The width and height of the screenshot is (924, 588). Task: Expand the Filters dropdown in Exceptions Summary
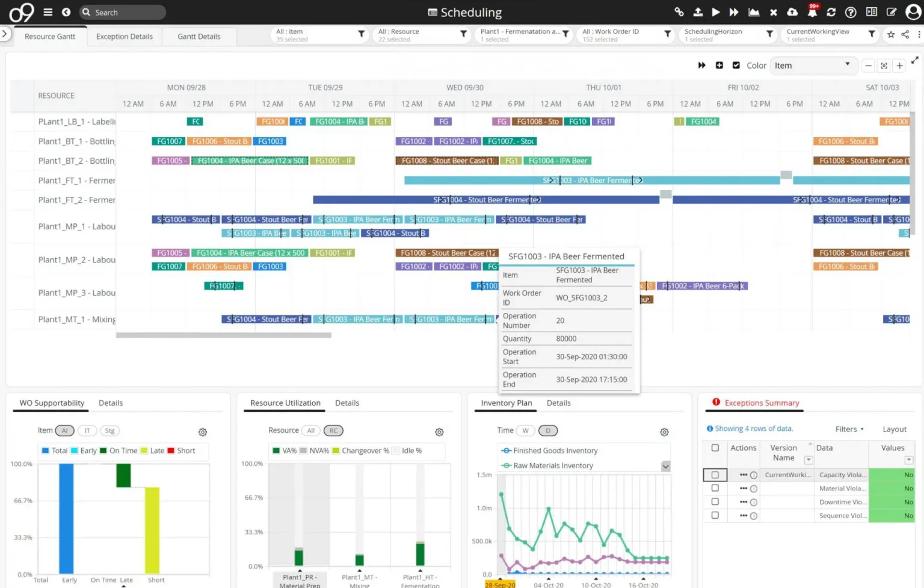849,429
